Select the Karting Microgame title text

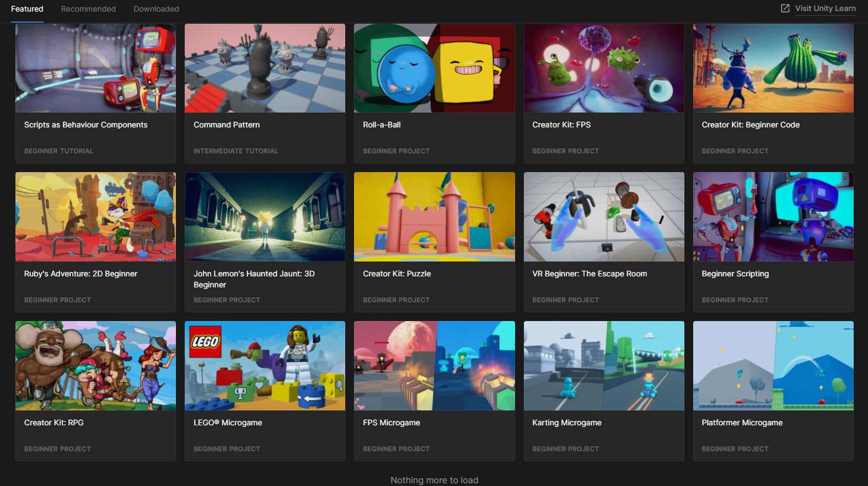(567, 423)
